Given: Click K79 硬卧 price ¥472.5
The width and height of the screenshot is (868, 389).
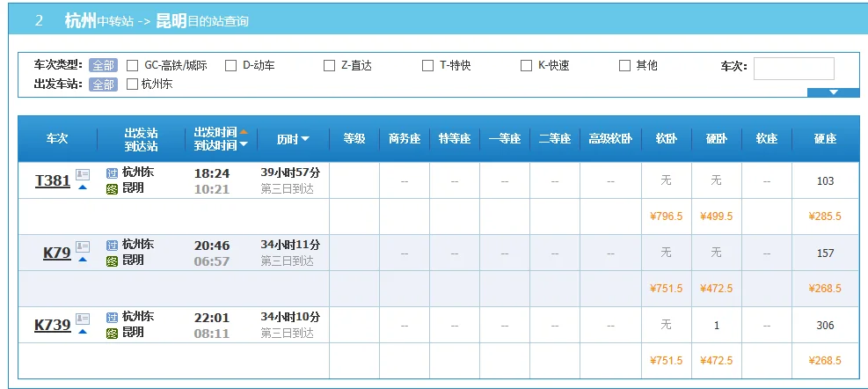Looking at the screenshot, I should [x=717, y=288].
